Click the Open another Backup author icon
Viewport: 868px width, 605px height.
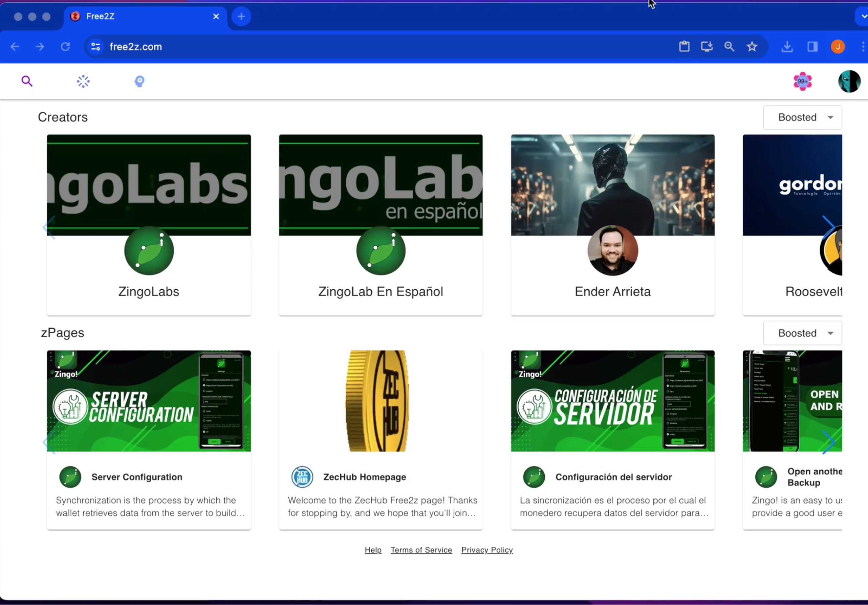point(766,477)
